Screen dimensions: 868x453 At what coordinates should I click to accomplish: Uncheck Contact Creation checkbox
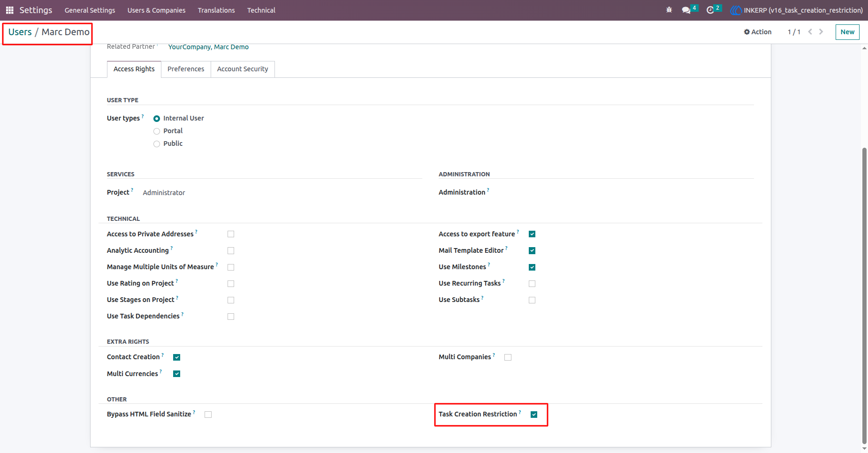pos(177,357)
